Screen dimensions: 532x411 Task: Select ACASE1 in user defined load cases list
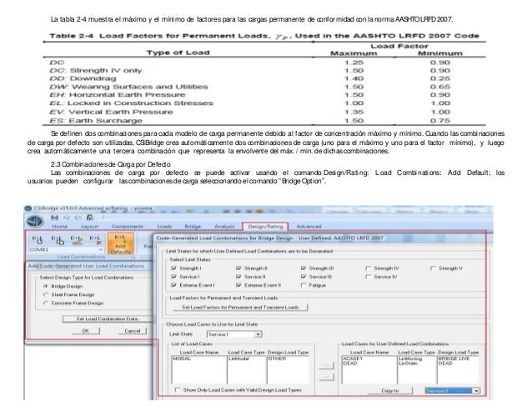353,358
